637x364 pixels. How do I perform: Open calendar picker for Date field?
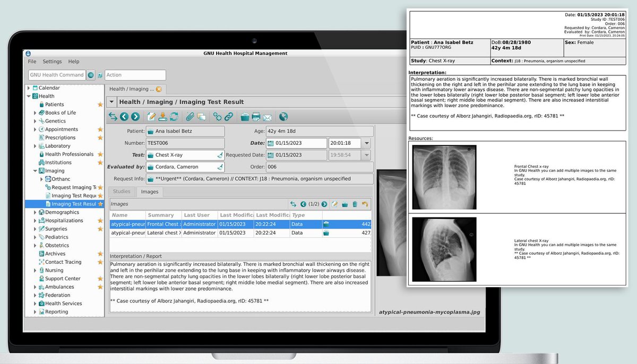click(271, 143)
